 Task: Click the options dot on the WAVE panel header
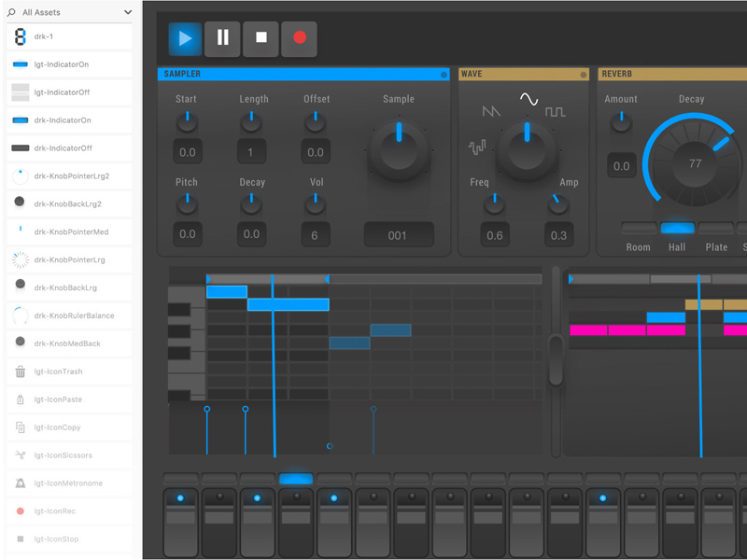(584, 74)
